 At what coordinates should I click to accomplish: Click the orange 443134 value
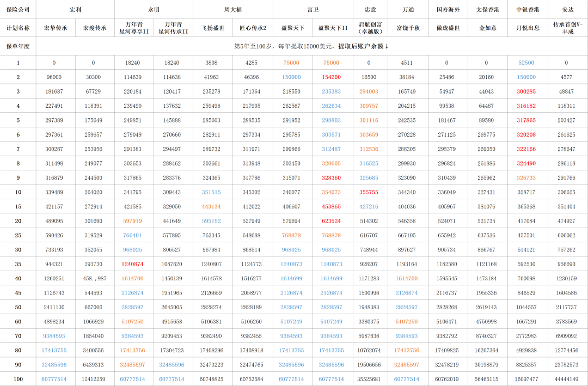(x=211, y=207)
